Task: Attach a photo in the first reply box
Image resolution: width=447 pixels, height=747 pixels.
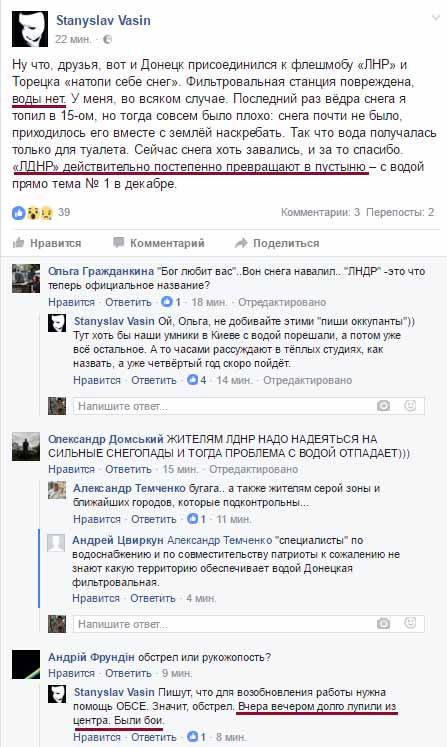Action: [x=383, y=406]
